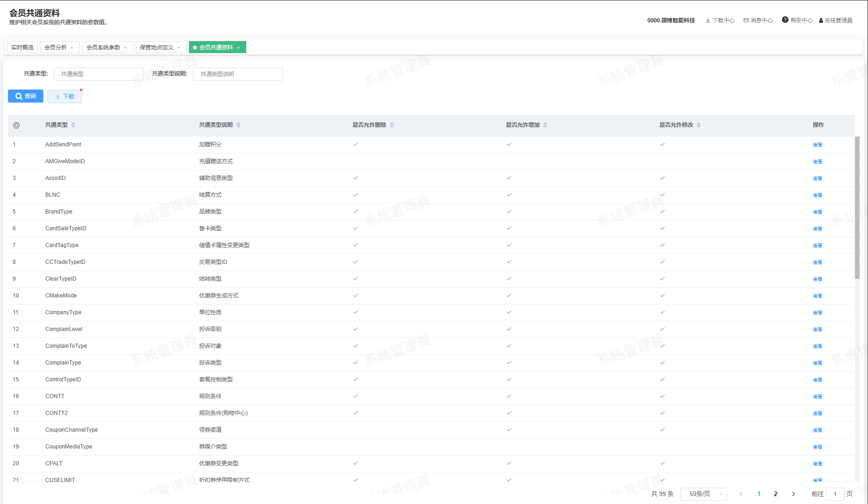Click the operation icon for CONTT row
Viewport: 868px width, 504px height.
tap(818, 396)
